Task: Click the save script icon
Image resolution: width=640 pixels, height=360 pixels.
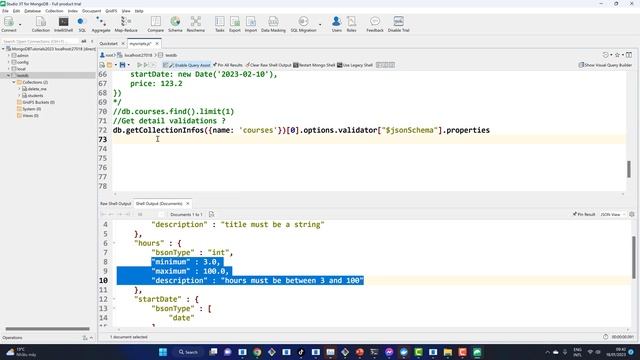Action: tap(122, 65)
